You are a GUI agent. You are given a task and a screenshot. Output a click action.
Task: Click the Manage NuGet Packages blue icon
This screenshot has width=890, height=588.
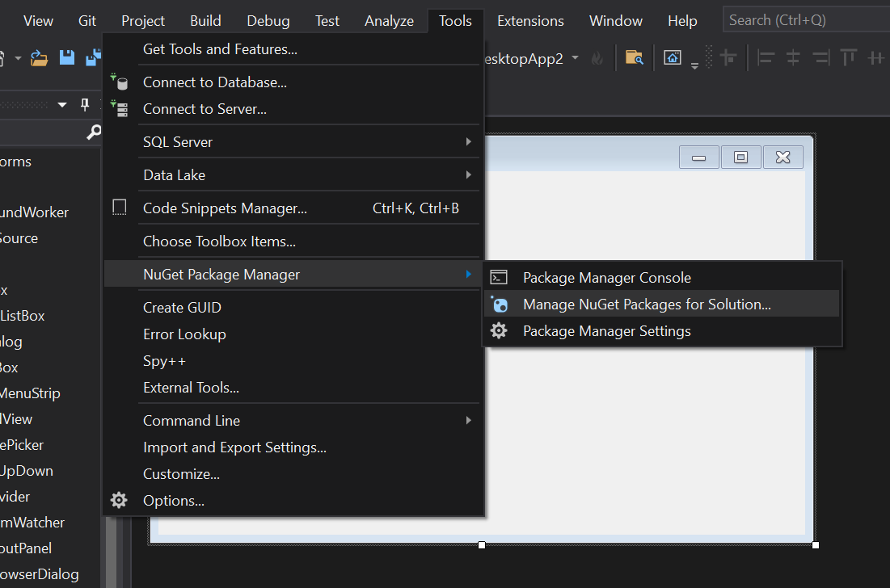(x=500, y=304)
